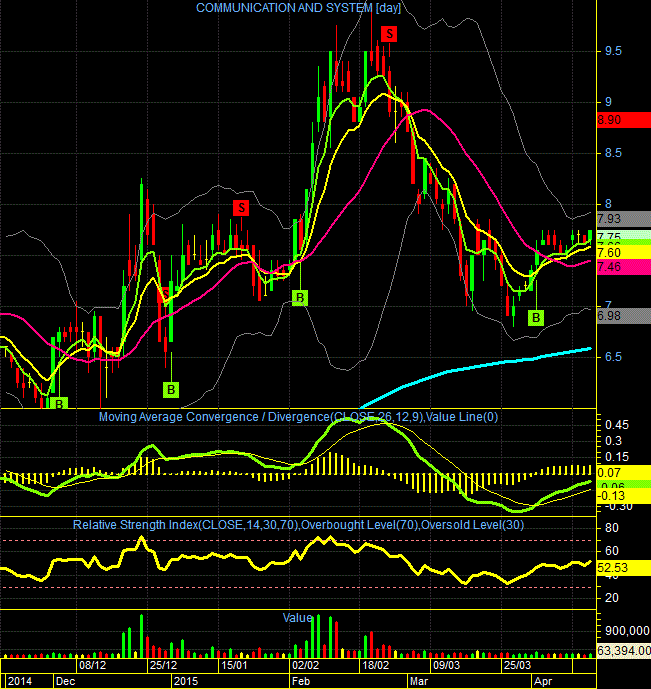
Task: Click the chart title COMMUNICATION AND SYSTEM [day]
Action: point(298,8)
